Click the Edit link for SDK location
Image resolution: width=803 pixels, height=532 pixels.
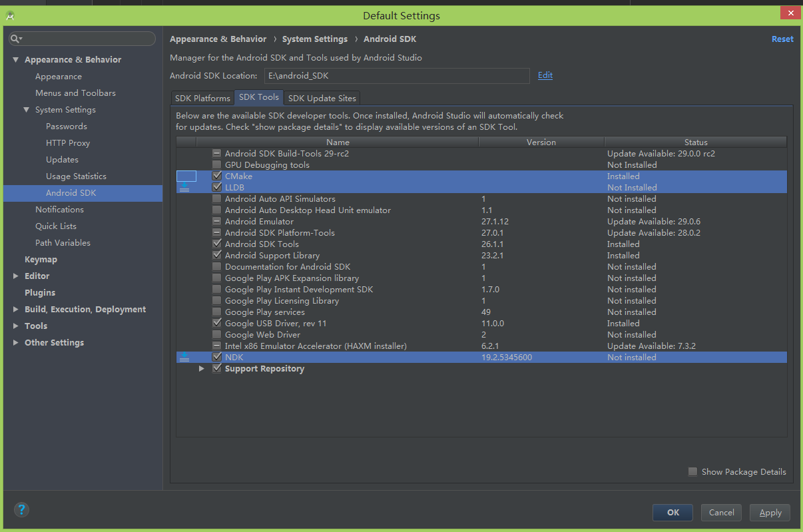(x=545, y=75)
